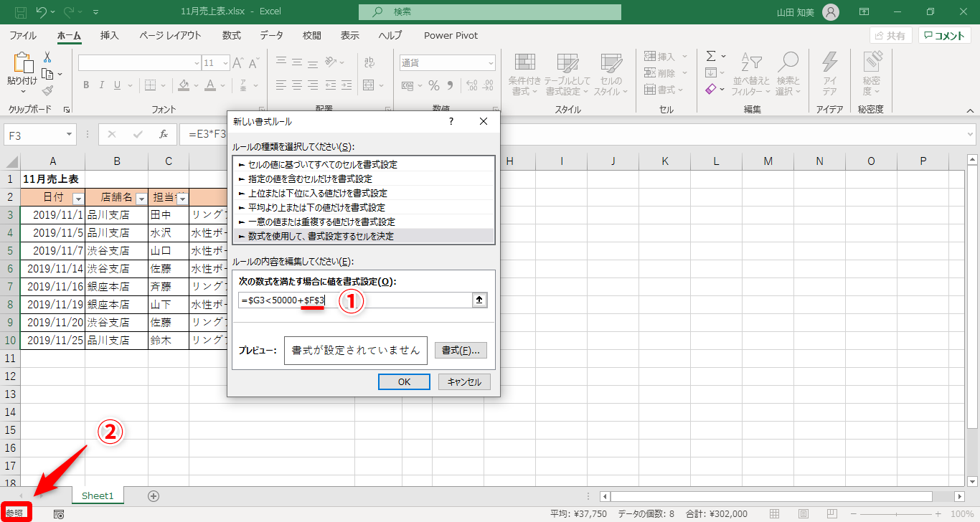
Task: Click the Wrap Text icon
Action: click(370, 63)
